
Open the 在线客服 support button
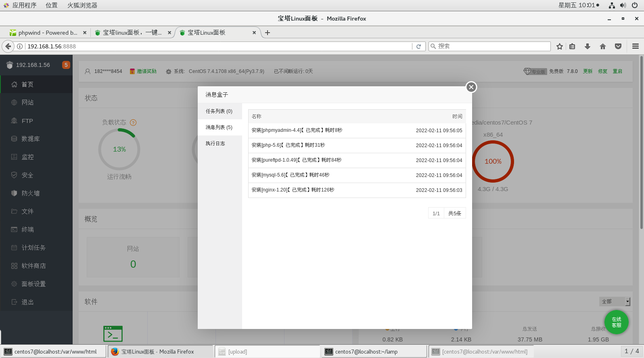pyautogui.click(x=617, y=322)
